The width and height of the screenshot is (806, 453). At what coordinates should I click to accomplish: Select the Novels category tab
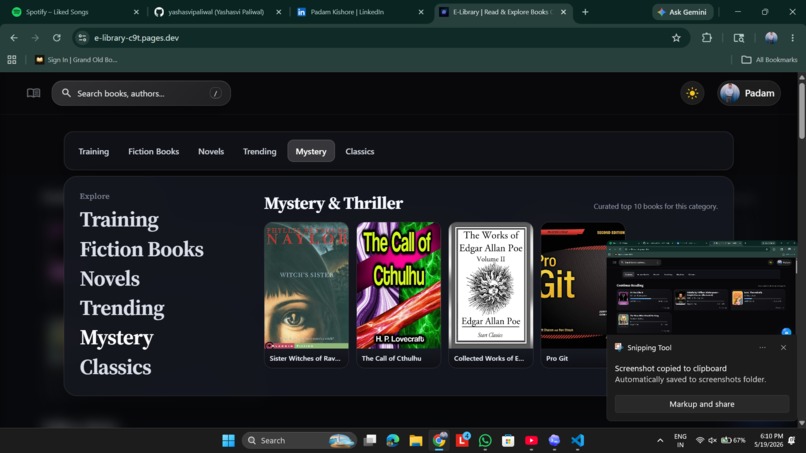211,151
